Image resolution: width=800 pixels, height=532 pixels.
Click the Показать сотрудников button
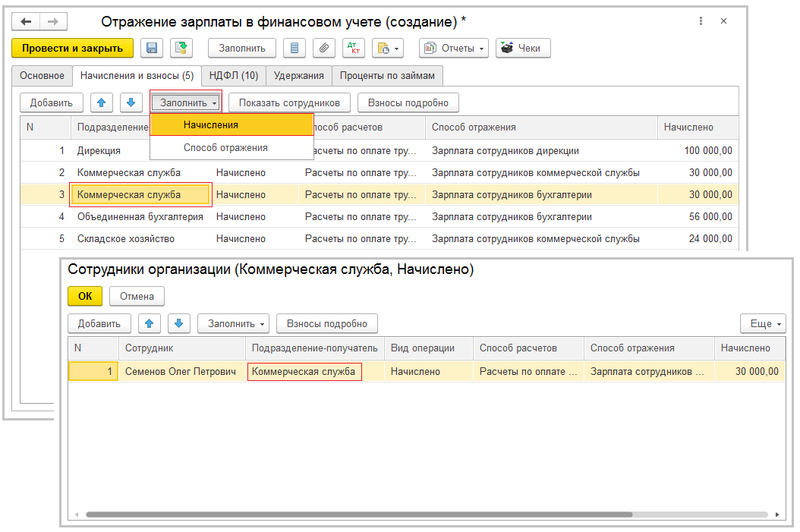click(x=289, y=102)
